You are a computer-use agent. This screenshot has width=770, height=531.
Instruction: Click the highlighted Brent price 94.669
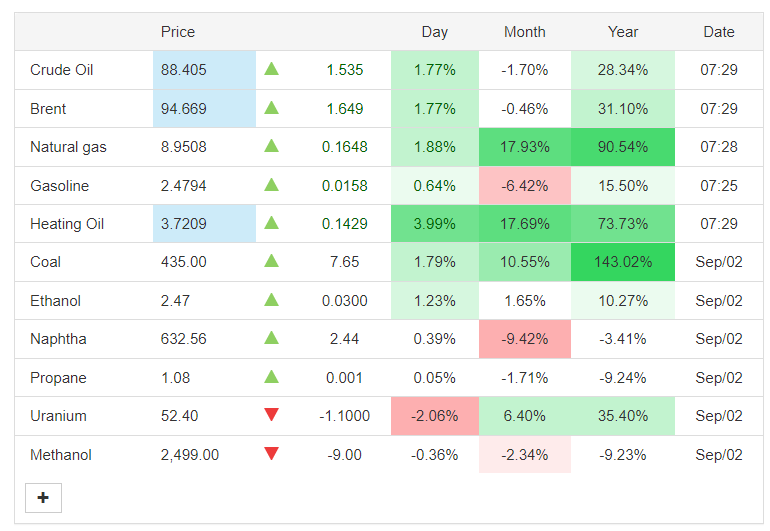[184, 108]
